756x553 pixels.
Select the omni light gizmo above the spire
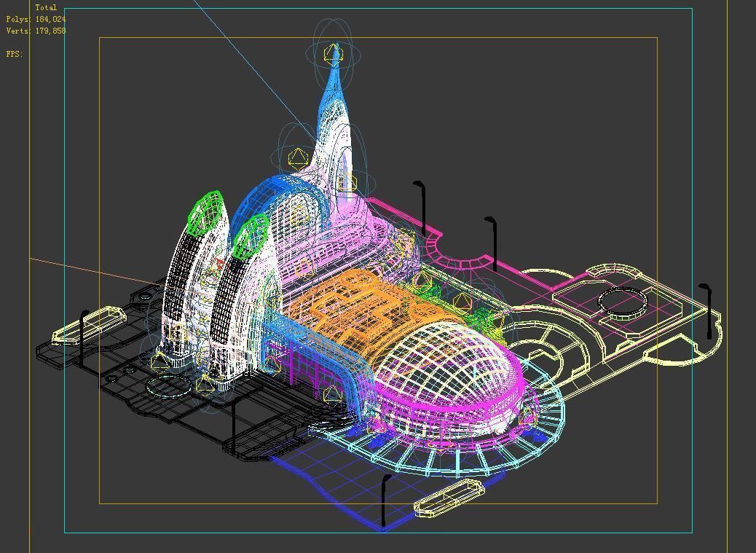333,51
